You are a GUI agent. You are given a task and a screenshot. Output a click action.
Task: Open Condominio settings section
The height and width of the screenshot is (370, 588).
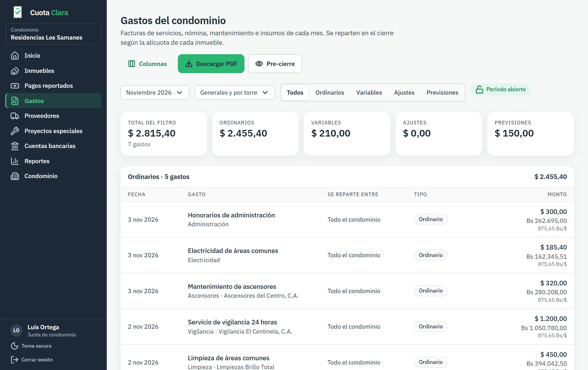point(53,176)
